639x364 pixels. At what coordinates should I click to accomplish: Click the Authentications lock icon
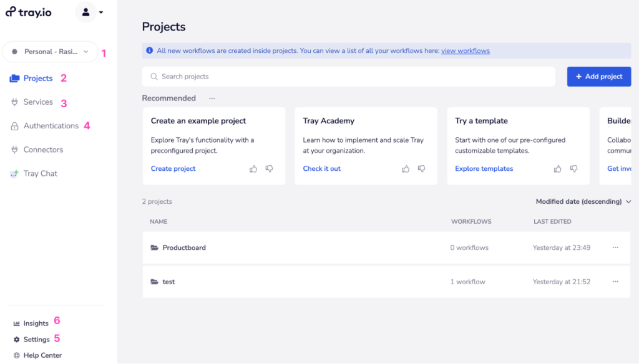coord(14,126)
